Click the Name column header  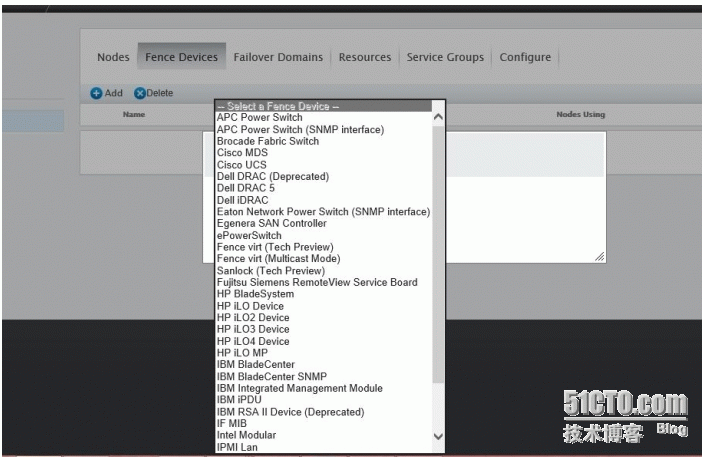coord(134,115)
